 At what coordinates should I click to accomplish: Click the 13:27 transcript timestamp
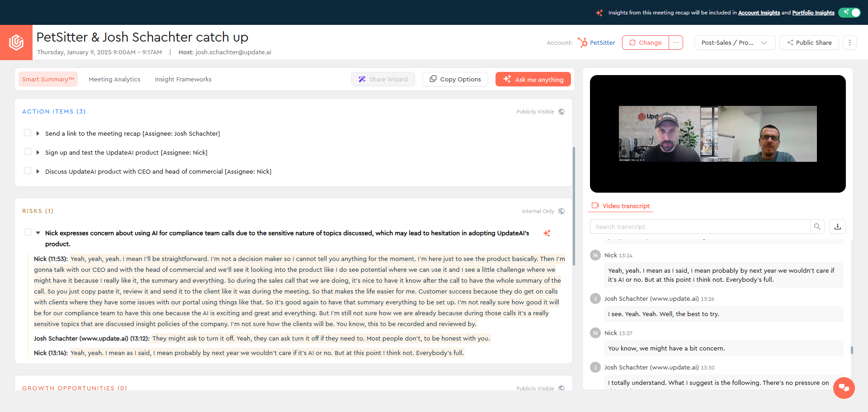(x=626, y=333)
